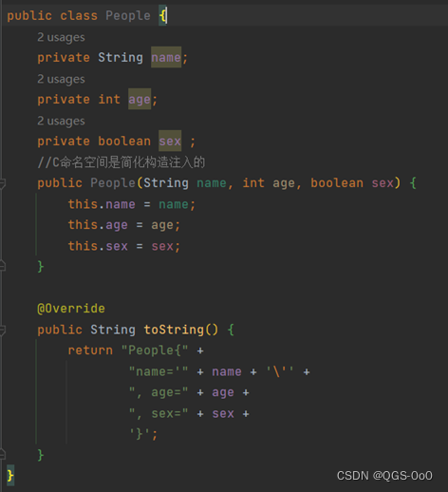Click the int keyword in private int age line
Screen dimensions: 448x492
(109, 99)
